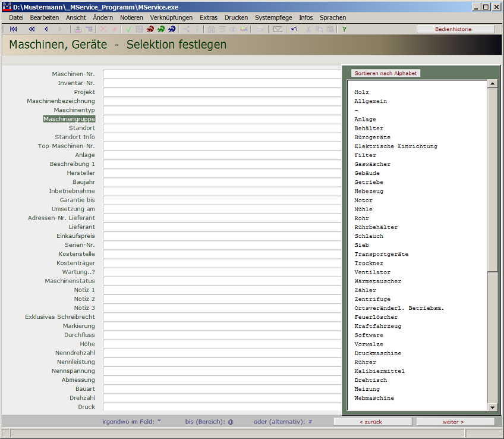The image size is (504, 439).
Task: Click the red figure toolbar icon
Action: click(150, 29)
